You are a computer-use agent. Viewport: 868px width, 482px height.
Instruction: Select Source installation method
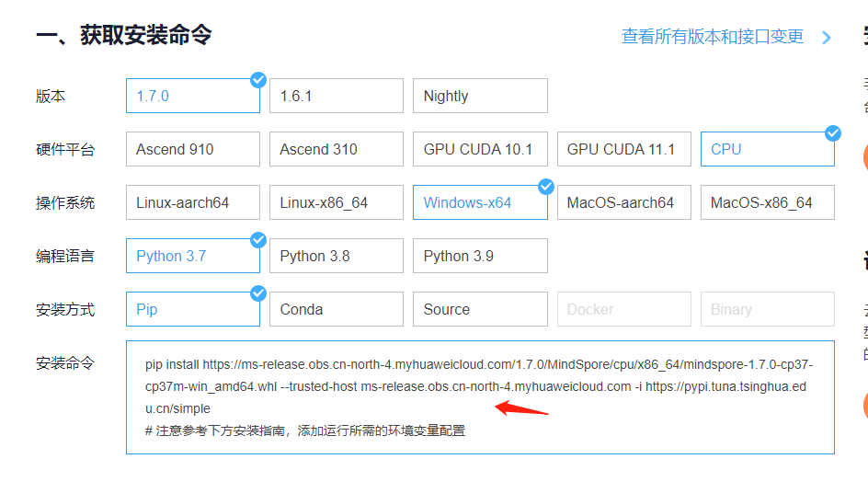(480, 309)
